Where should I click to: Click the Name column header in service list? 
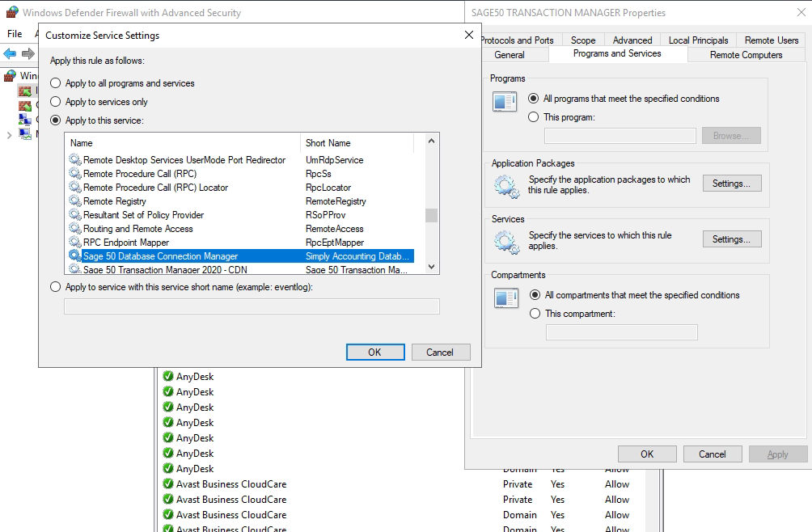[x=182, y=143]
